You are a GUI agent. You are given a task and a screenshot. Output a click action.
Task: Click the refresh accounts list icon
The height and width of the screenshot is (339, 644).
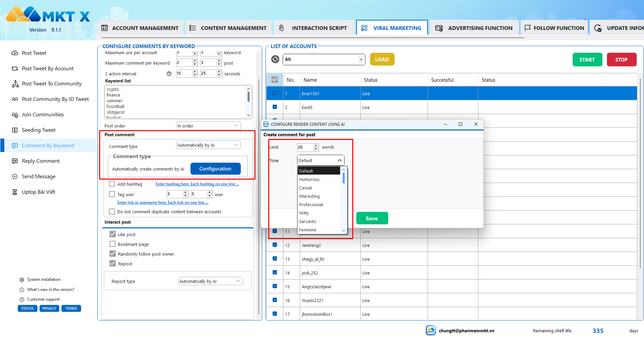click(x=275, y=59)
